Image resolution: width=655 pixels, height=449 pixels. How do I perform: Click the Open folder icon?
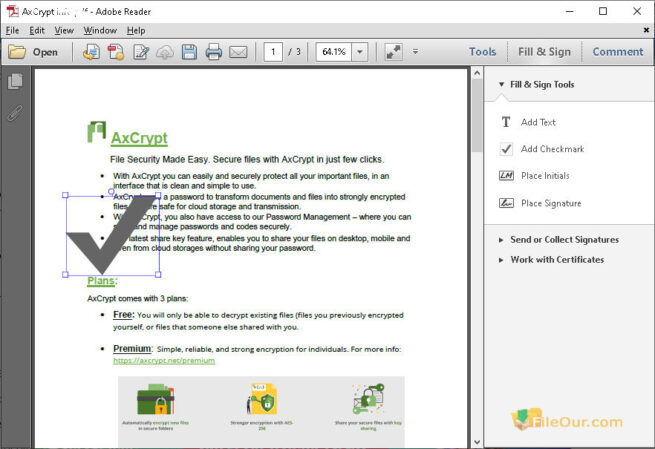coord(17,52)
